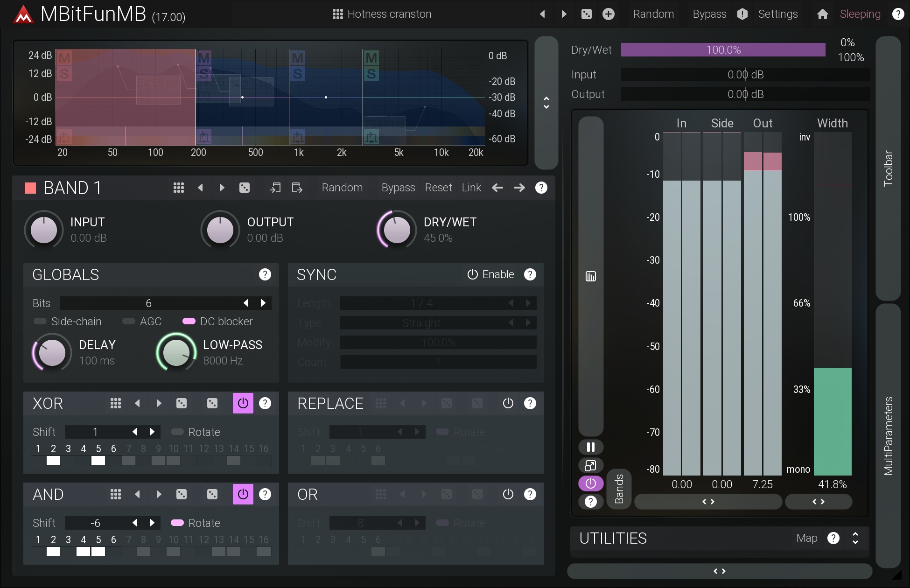
Task: Expand the UTILITIES panel arrows
Action: click(x=855, y=538)
